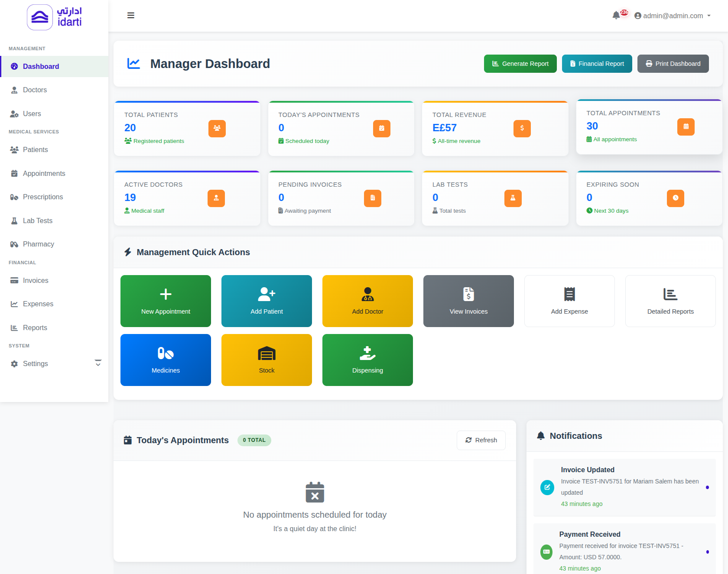Click the Lab Tests flask icon
This screenshot has width=728, height=574.
click(513, 198)
